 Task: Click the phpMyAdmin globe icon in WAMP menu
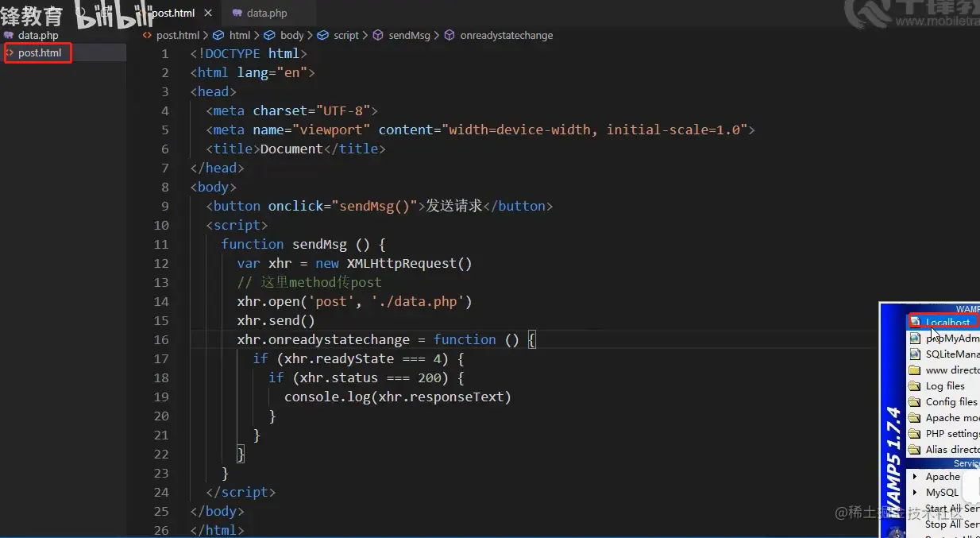tap(915, 338)
